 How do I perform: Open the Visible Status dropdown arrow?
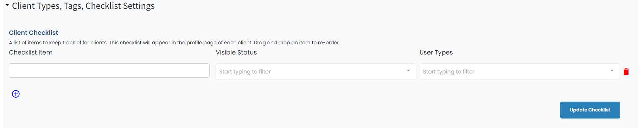point(408,71)
